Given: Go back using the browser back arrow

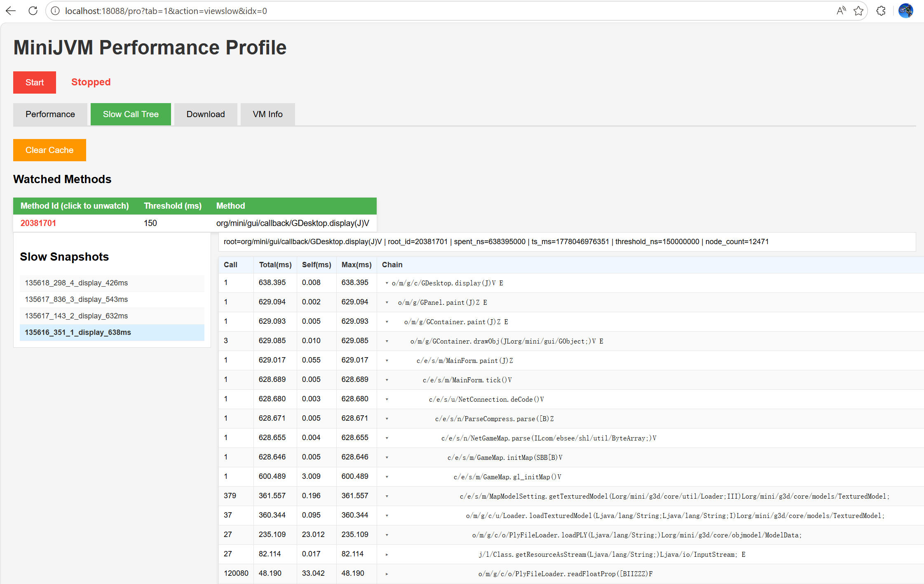Looking at the screenshot, I should click(x=11, y=11).
